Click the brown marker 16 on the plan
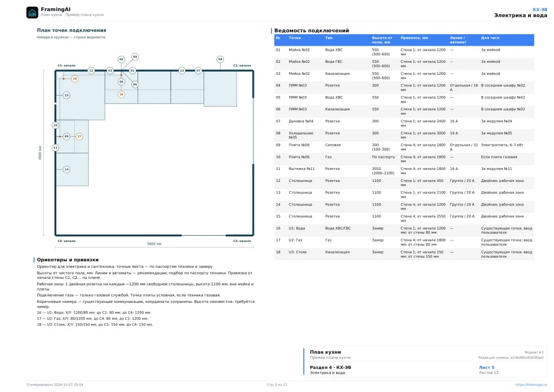 pyautogui.click(x=121, y=94)
